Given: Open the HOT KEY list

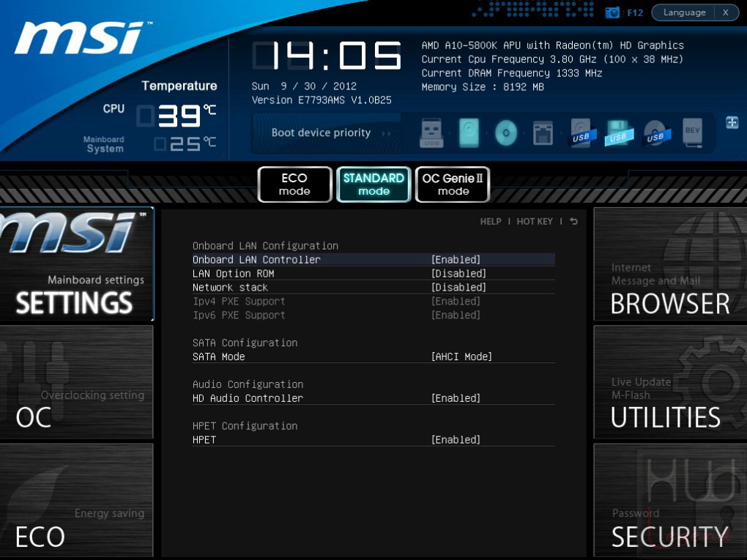Looking at the screenshot, I should click(535, 221).
